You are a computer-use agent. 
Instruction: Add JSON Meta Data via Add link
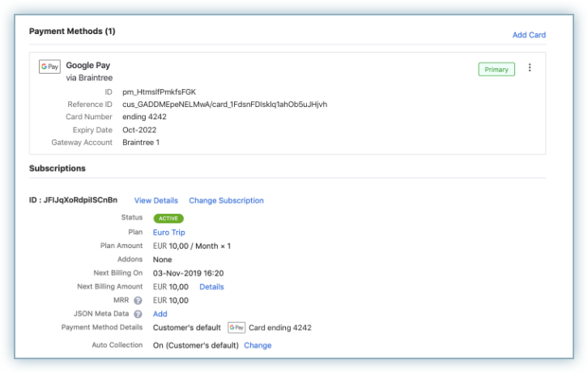[160, 314]
